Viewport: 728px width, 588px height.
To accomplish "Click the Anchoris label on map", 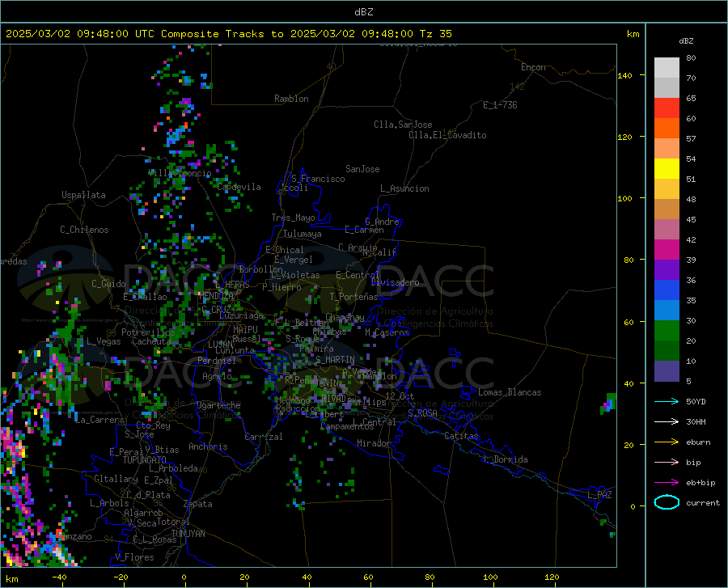I will click(208, 447).
